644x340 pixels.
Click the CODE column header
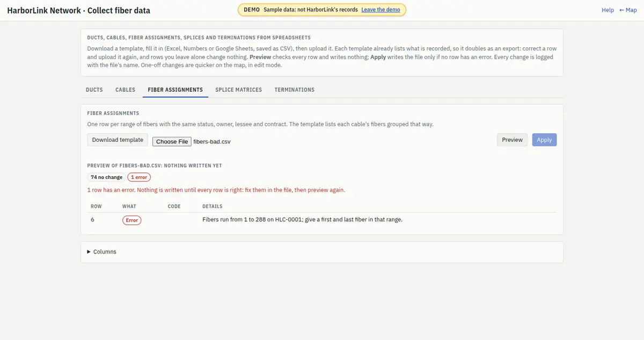(x=174, y=206)
